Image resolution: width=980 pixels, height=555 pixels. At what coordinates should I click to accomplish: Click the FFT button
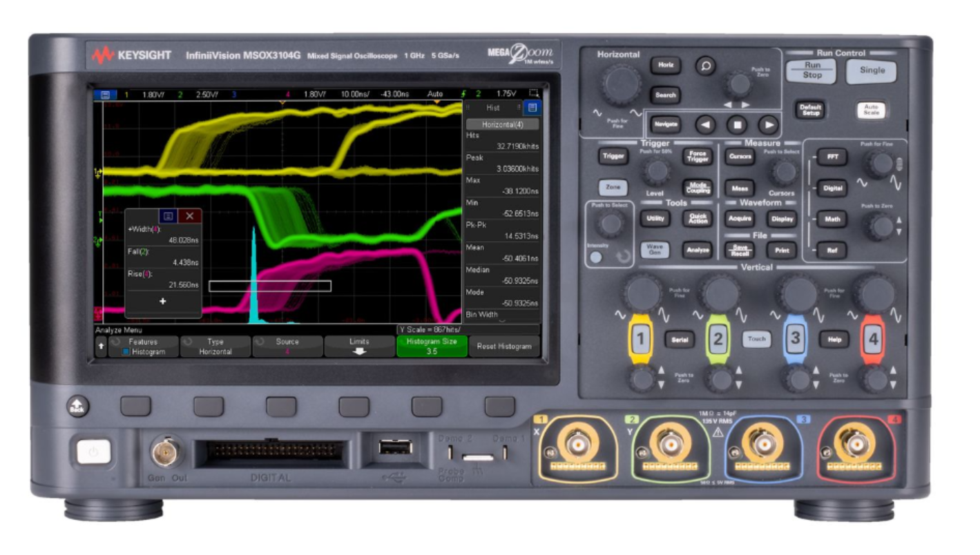pos(832,157)
